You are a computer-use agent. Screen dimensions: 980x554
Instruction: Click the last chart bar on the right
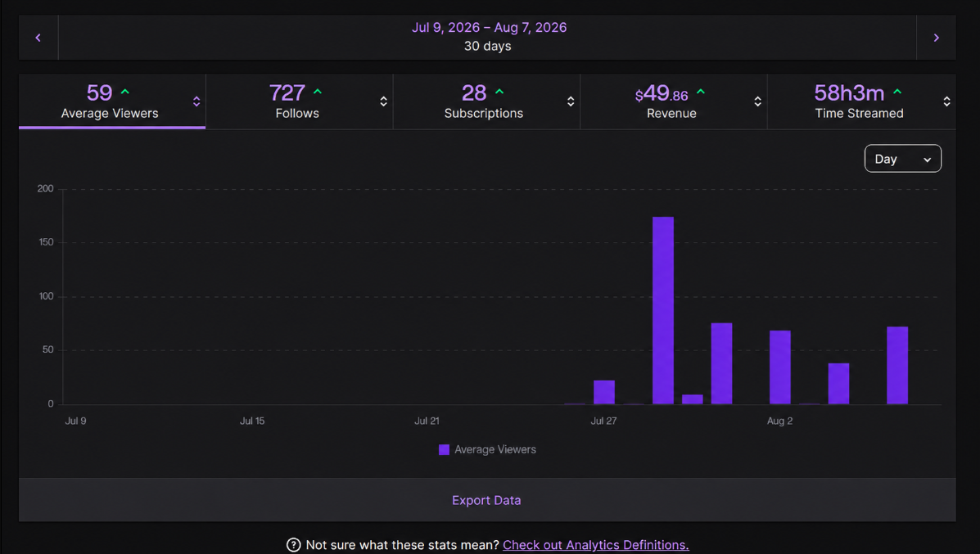click(897, 365)
